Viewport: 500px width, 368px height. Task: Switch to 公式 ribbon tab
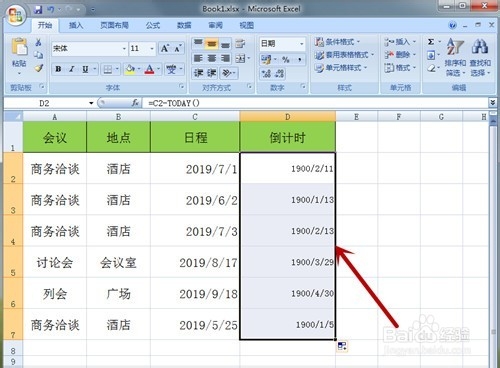click(x=153, y=25)
